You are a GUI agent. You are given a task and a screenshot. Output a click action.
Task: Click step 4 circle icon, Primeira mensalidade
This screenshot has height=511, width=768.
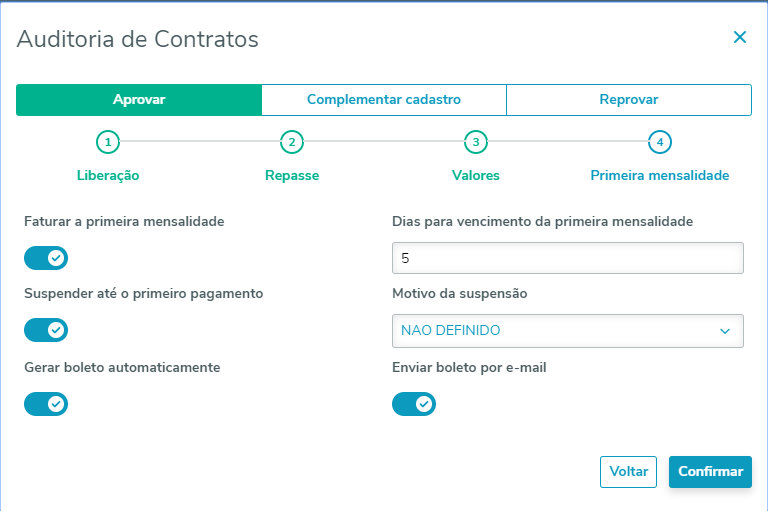click(x=659, y=142)
